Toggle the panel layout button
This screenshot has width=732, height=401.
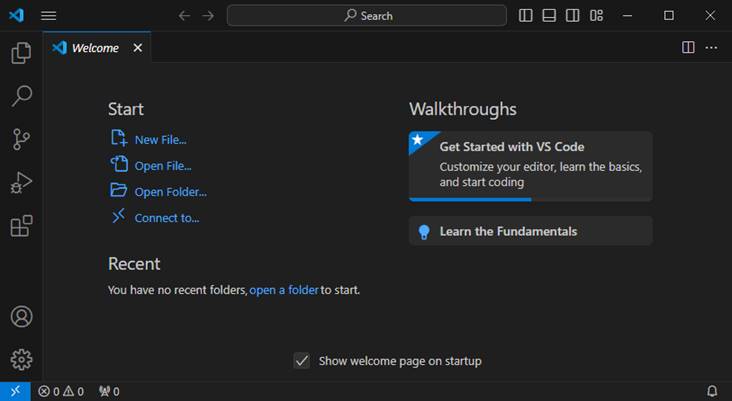tap(550, 15)
